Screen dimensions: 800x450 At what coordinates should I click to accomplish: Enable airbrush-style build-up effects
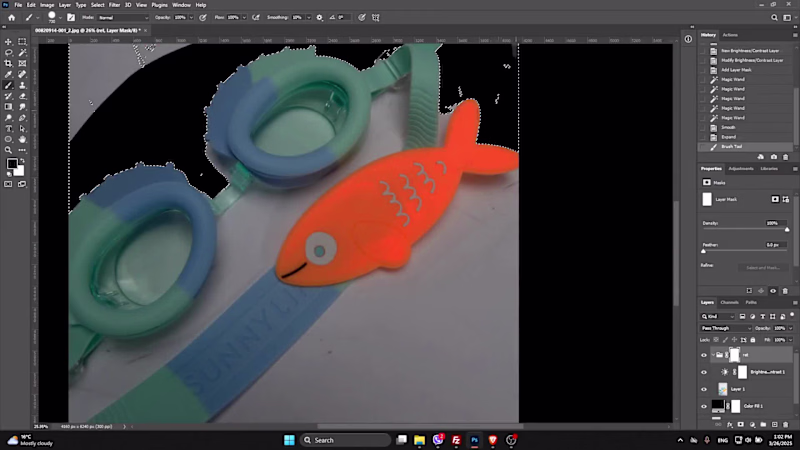point(256,17)
